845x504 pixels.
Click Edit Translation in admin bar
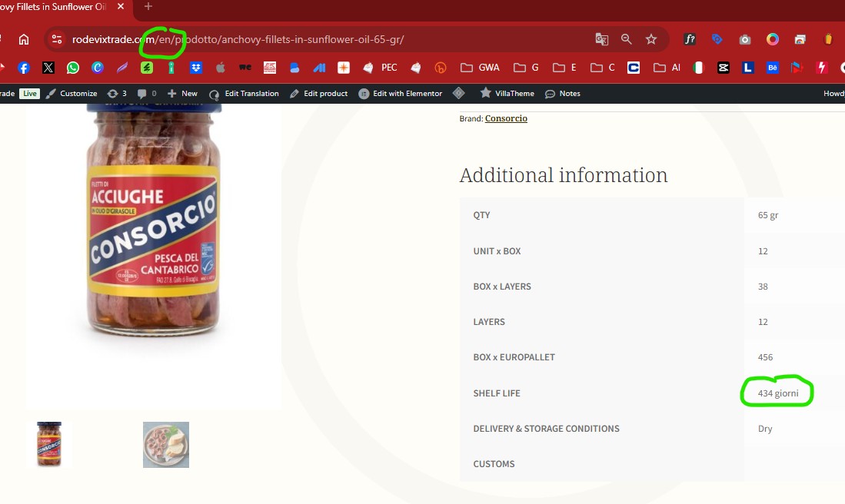244,93
